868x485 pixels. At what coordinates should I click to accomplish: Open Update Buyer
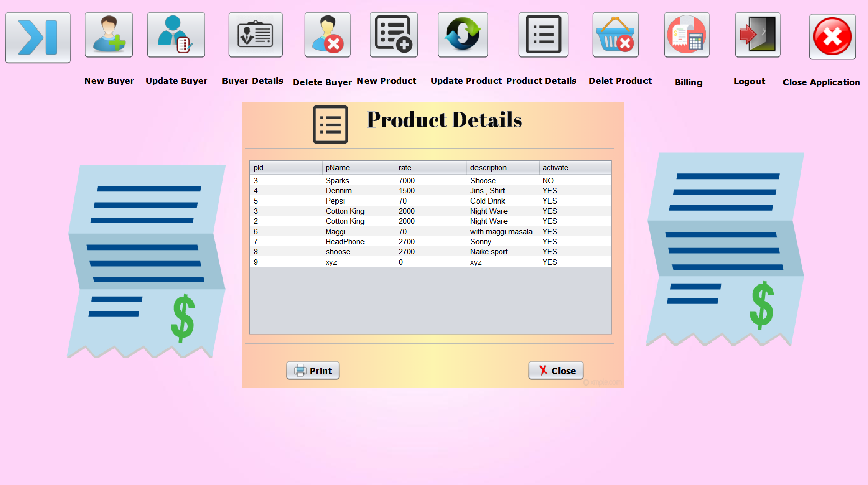[x=176, y=35]
